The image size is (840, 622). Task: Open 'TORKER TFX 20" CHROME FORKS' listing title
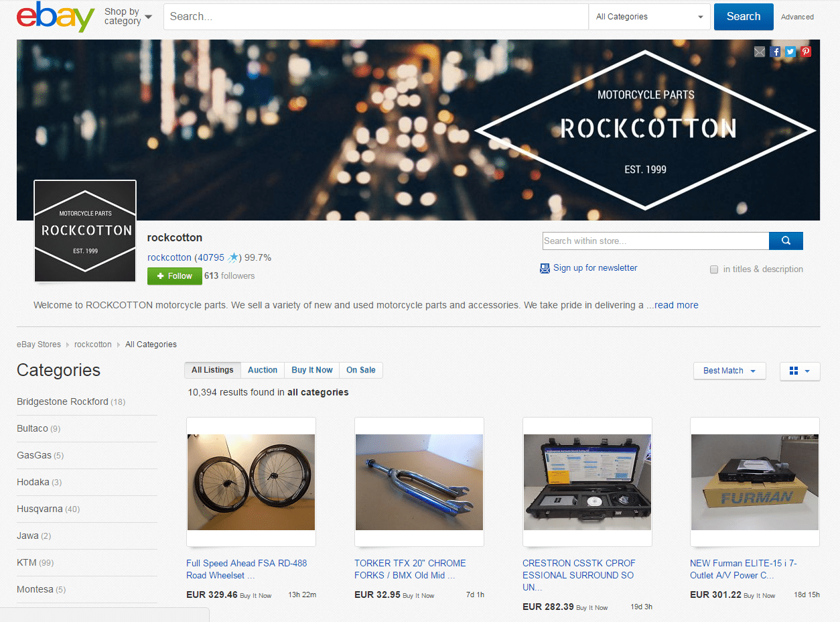[x=410, y=569]
